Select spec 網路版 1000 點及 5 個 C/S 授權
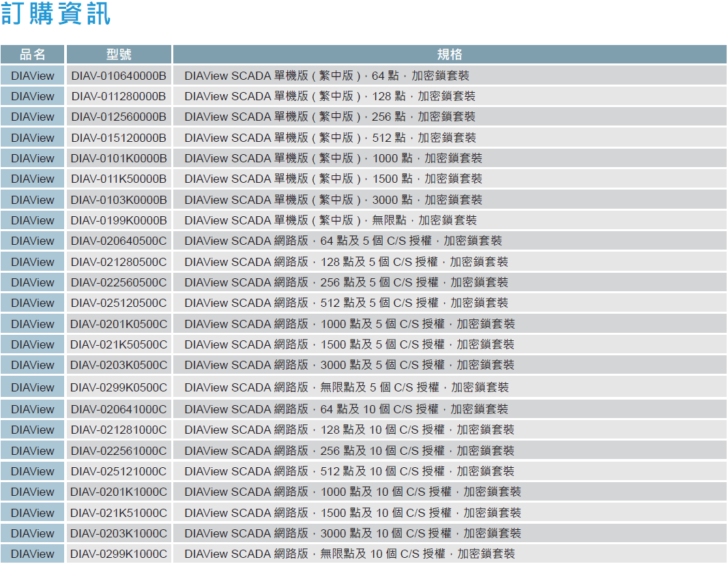 (x=349, y=324)
